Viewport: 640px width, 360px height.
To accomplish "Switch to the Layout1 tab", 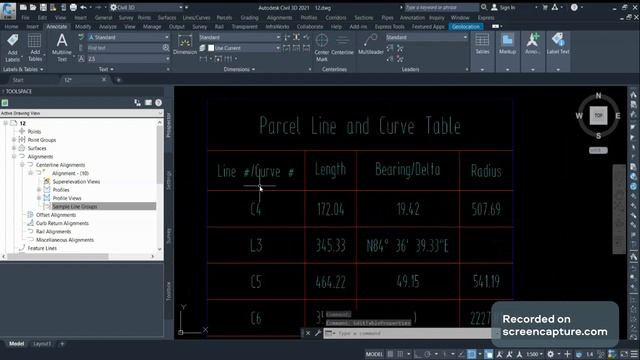I will coord(42,344).
